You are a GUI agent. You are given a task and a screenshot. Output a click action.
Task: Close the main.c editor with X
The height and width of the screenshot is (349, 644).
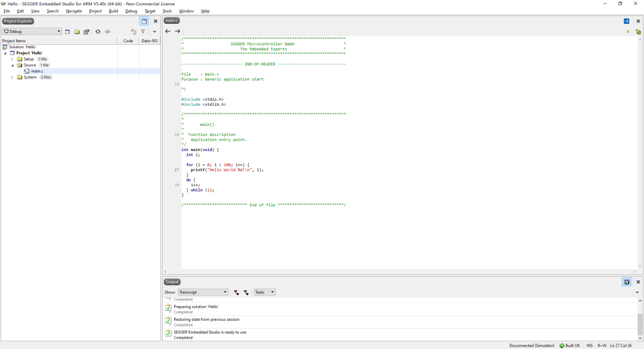638,21
